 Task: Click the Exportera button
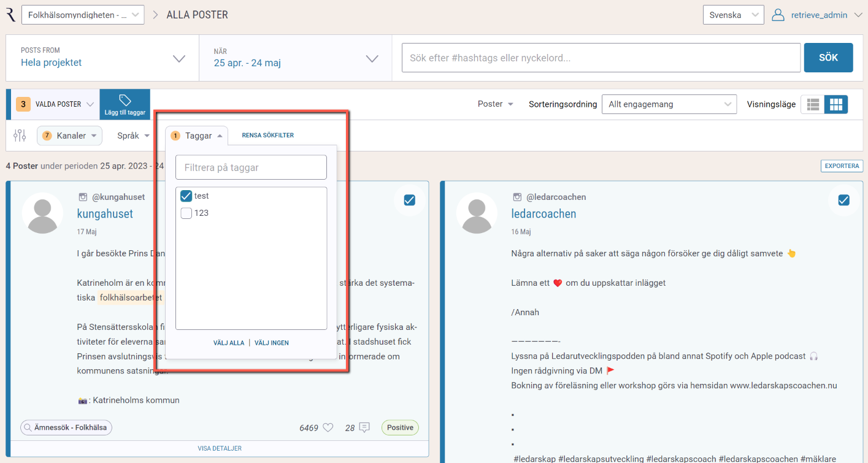coord(842,166)
